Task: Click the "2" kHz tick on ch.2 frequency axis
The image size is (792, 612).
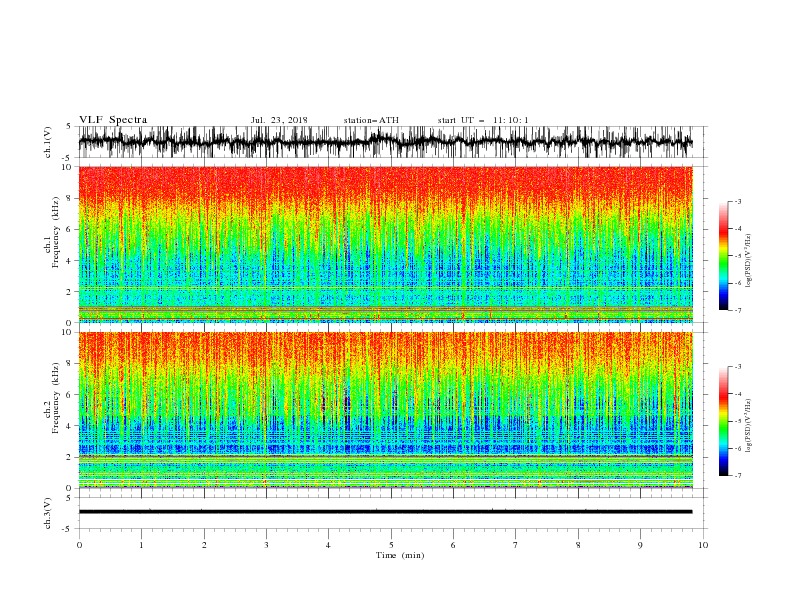Action: point(69,457)
